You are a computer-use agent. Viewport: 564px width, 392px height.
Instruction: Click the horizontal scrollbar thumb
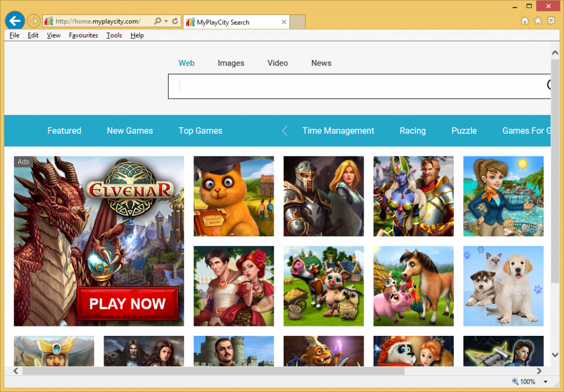point(213,371)
